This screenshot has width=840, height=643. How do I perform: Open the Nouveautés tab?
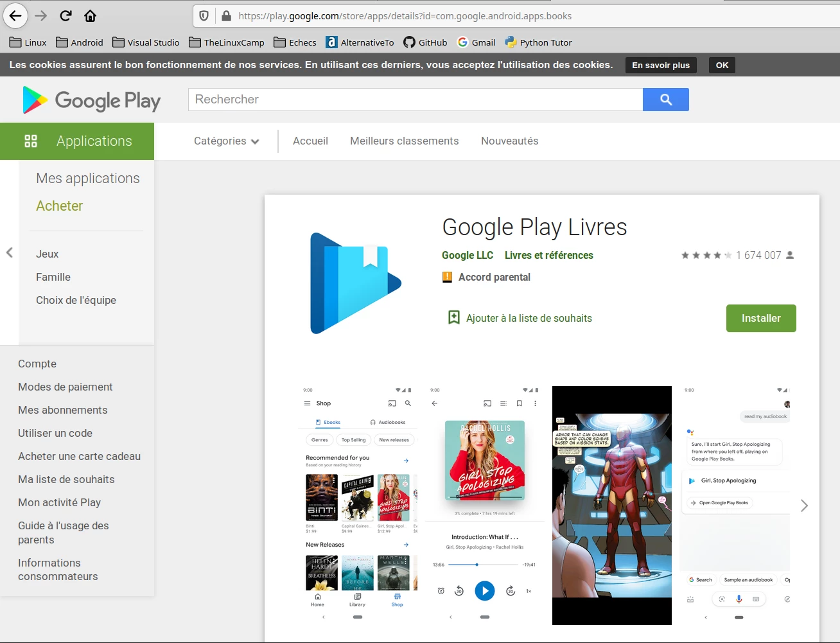pos(510,141)
